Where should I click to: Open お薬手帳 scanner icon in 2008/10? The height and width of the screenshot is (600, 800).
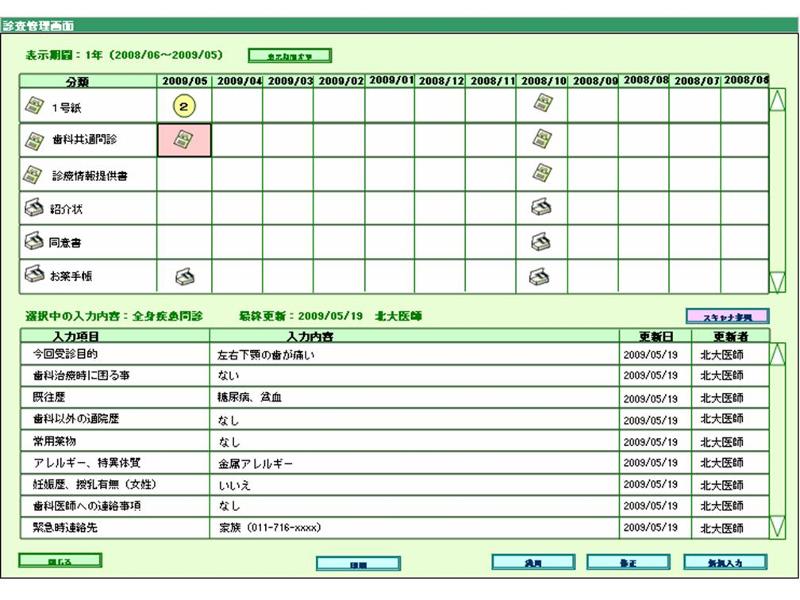542,276
